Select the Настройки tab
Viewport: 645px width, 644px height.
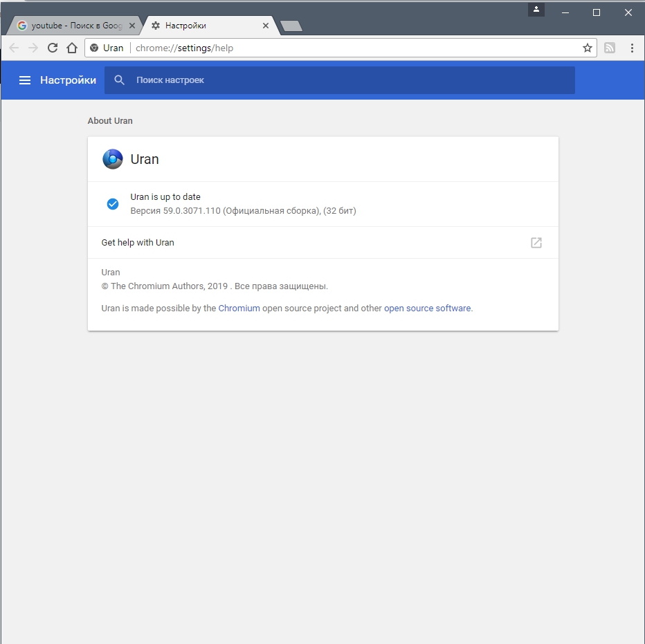[x=210, y=26]
